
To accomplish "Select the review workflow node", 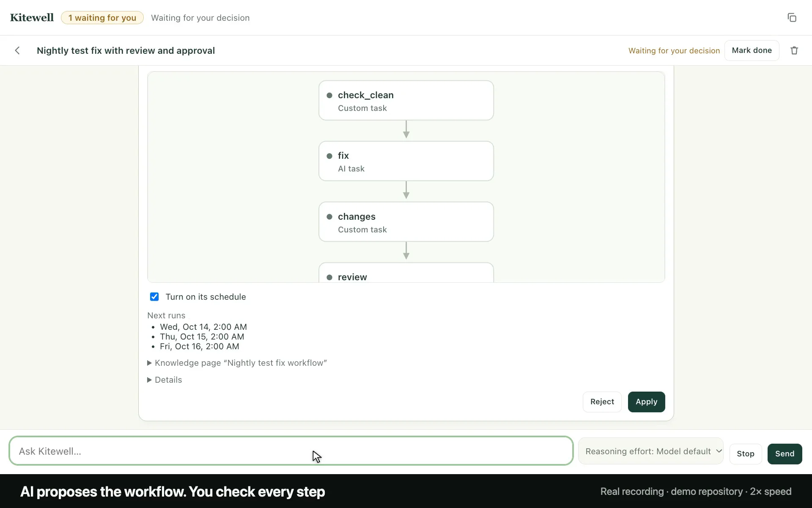I will [x=406, y=273].
